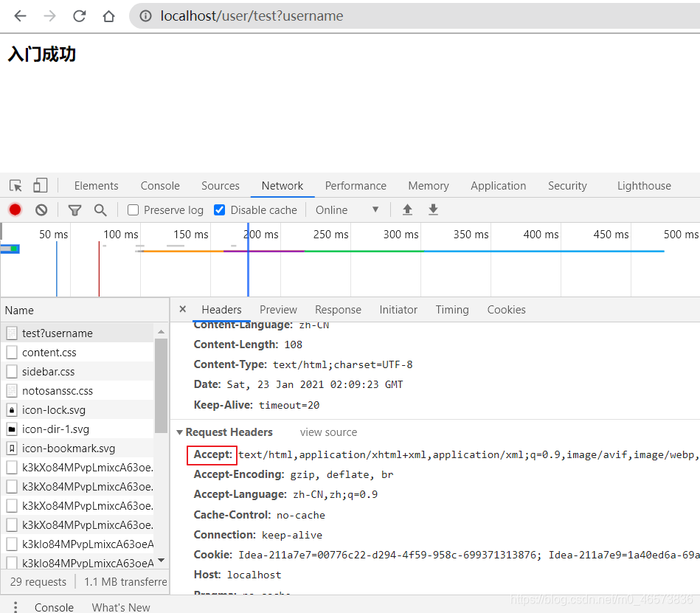Enable the Preserve log checkbox

pyautogui.click(x=133, y=209)
